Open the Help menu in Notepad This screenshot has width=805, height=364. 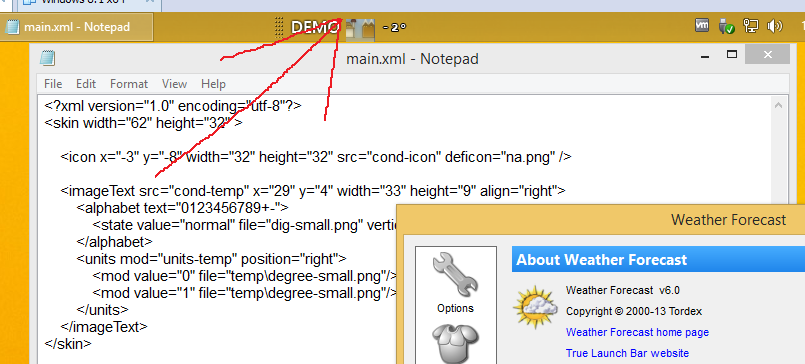(x=213, y=84)
